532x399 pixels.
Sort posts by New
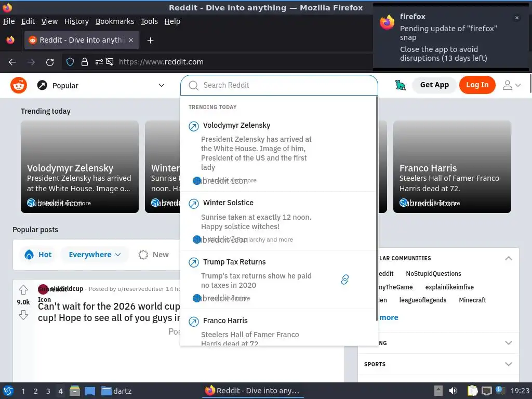[154, 255]
